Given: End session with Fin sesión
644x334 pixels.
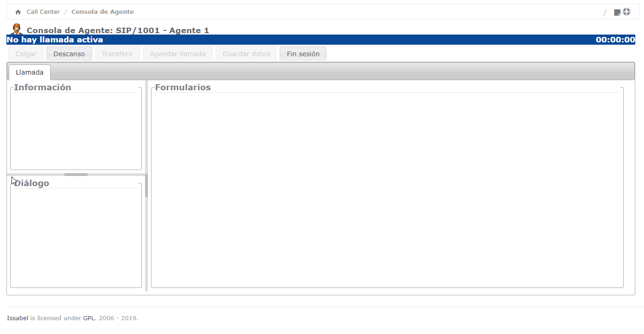Looking at the screenshot, I should click(303, 54).
